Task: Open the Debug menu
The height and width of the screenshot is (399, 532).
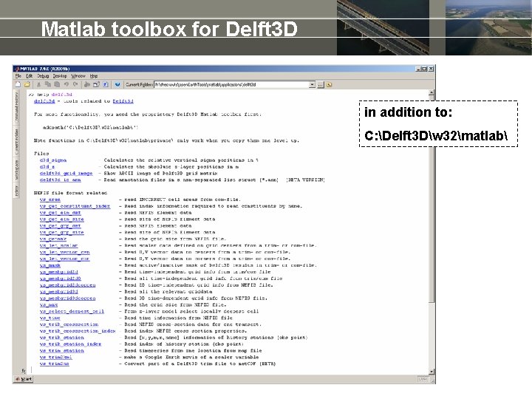Action: pos(43,76)
